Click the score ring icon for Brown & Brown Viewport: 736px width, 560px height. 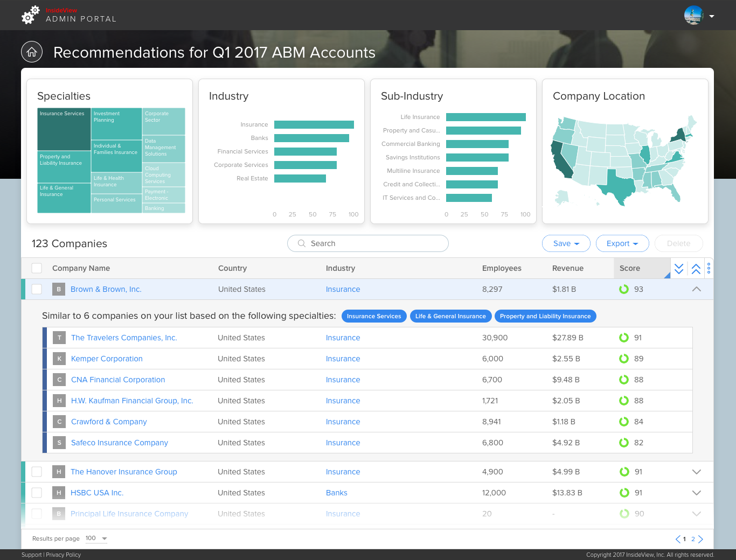click(624, 289)
